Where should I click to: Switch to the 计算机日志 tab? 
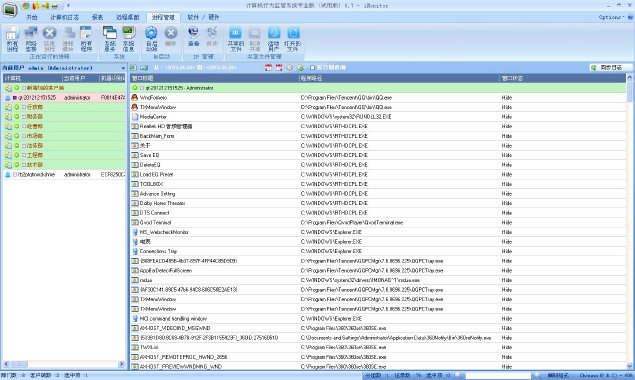[x=65, y=17]
